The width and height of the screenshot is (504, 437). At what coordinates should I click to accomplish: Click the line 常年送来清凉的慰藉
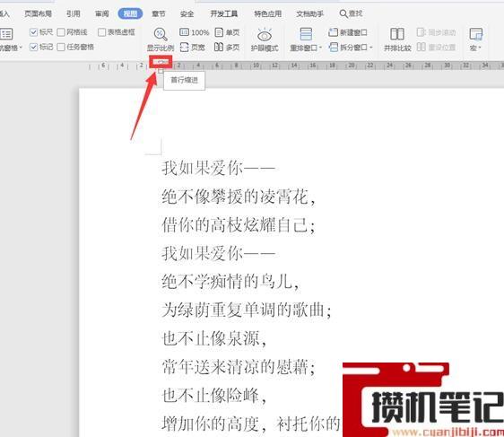239,367
